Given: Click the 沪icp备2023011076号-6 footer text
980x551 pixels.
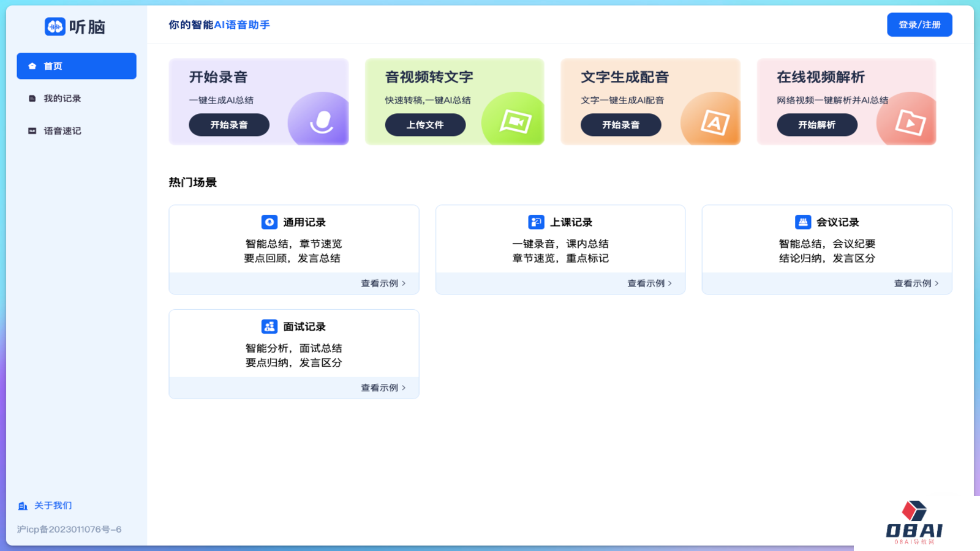Looking at the screenshot, I should [69, 529].
